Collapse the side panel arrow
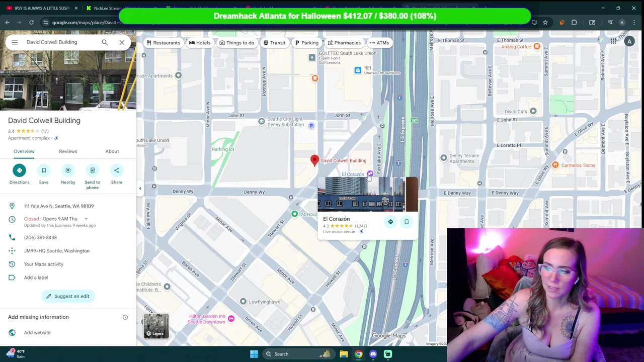644x362 pixels. 140,189
